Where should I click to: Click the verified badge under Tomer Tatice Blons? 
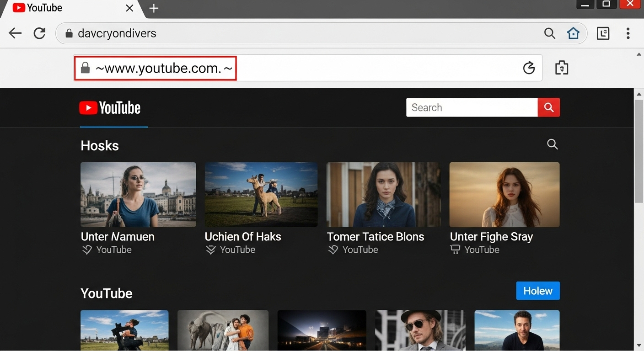[333, 250]
